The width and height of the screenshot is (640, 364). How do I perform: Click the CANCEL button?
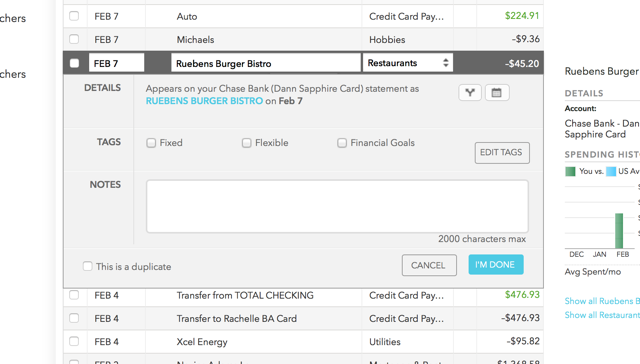(x=429, y=265)
